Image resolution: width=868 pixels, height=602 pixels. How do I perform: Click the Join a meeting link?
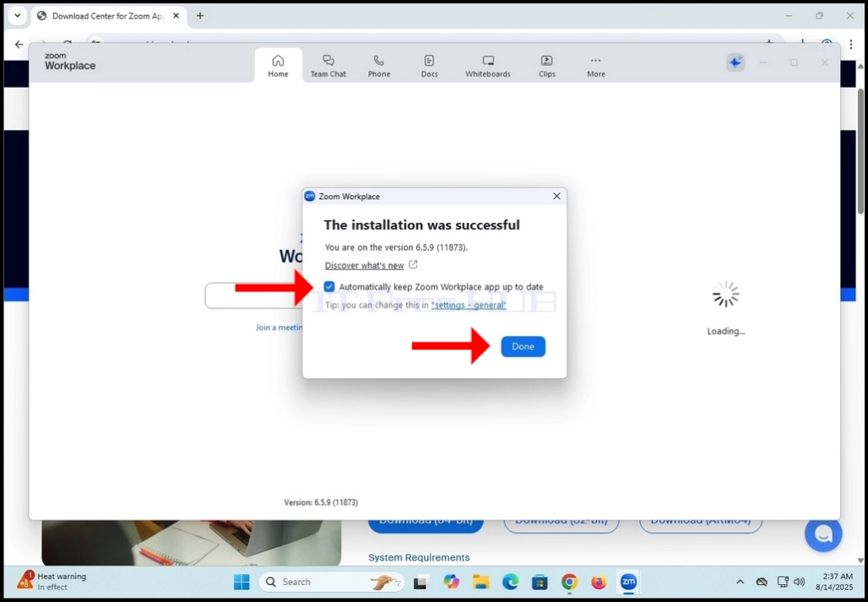pyautogui.click(x=279, y=328)
